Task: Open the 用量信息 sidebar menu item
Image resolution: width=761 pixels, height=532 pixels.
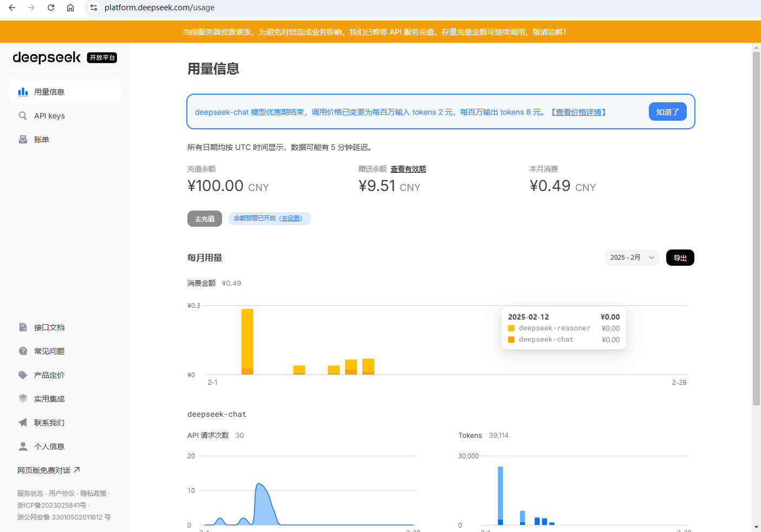Action: click(65, 92)
